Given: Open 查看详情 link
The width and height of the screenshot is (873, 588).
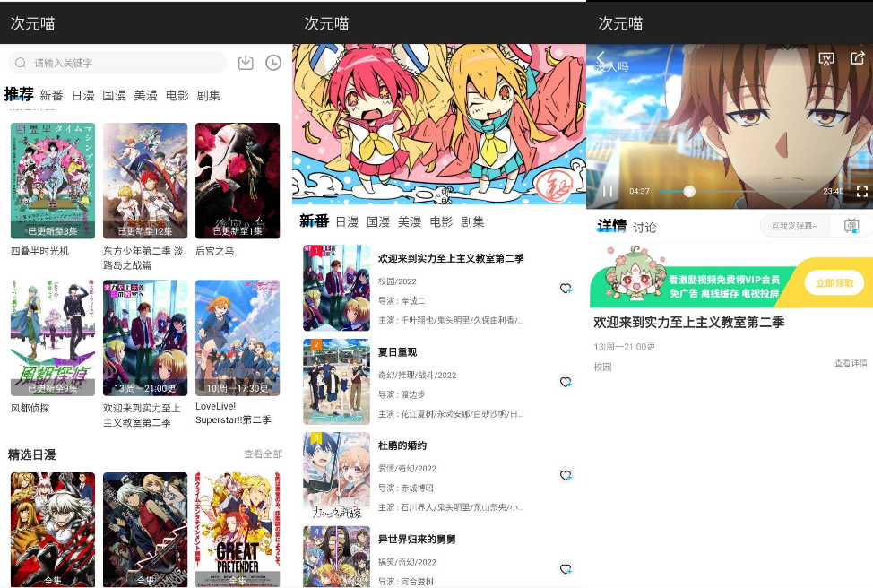Looking at the screenshot, I should [x=851, y=362].
